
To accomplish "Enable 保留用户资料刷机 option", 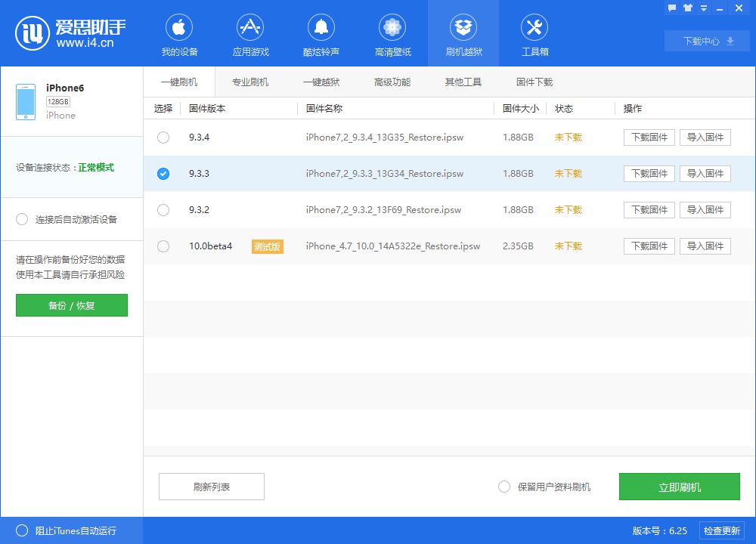I will coord(504,487).
